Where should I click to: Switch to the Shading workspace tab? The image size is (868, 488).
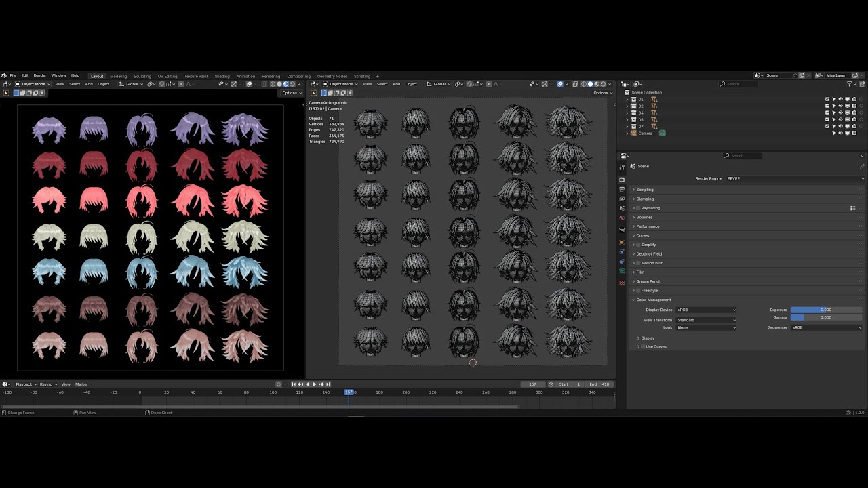[x=222, y=76]
